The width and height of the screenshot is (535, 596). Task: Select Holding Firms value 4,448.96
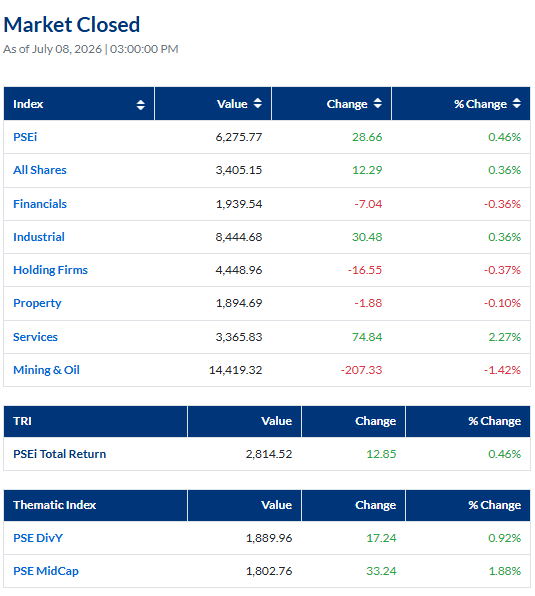(x=239, y=270)
